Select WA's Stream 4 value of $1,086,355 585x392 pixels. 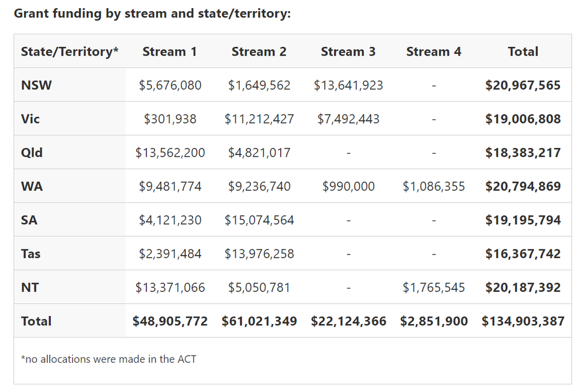click(434, 186)
